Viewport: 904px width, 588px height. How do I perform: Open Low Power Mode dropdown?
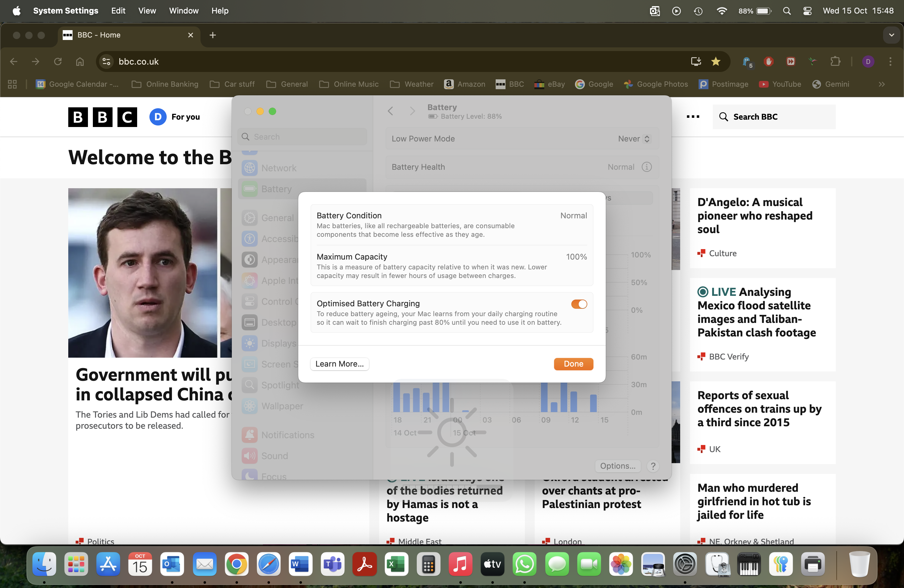(x=634, y=139)
